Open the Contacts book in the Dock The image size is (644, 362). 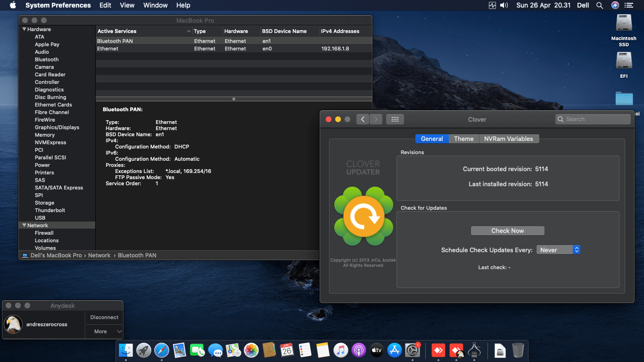click(x=269, y=350)
